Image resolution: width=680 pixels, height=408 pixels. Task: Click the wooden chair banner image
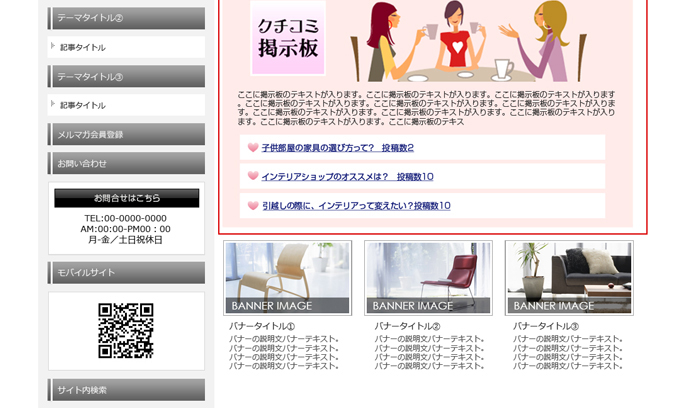(288, 278)
